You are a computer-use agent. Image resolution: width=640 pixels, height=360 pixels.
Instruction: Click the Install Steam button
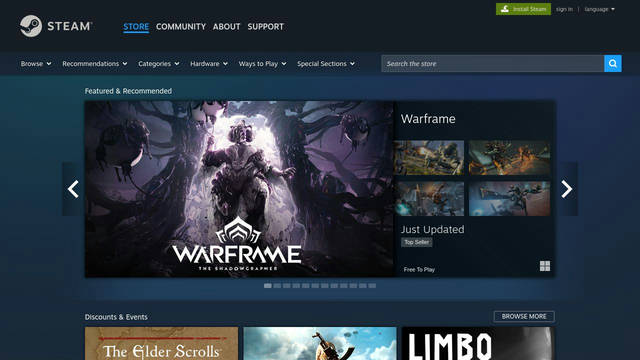[523, 9]
